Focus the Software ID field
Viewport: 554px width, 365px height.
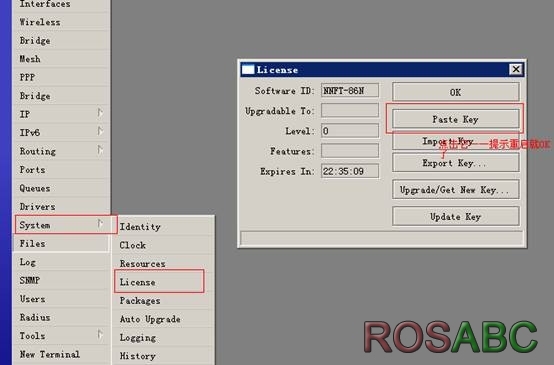point(350,90)
